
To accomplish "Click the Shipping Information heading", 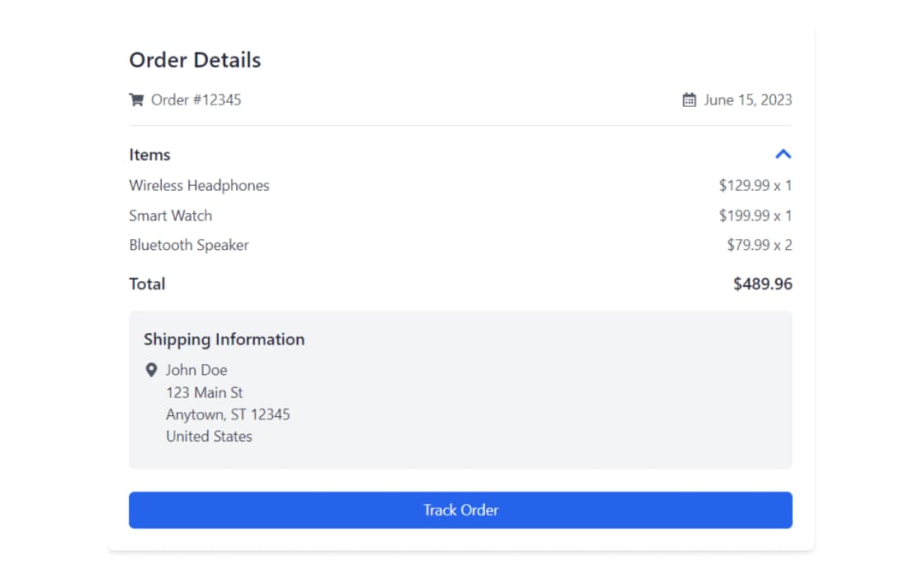I will click(x=224, y=339).
